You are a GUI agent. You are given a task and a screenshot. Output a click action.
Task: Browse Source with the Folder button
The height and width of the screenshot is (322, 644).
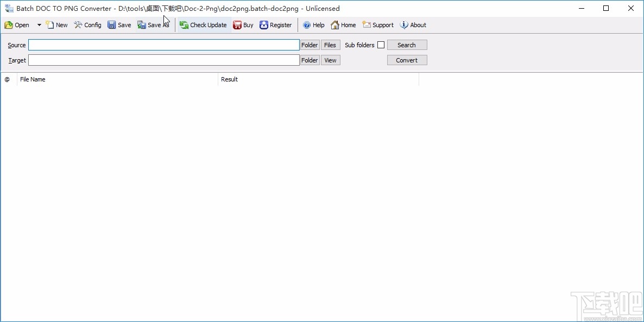coord(310,45)
